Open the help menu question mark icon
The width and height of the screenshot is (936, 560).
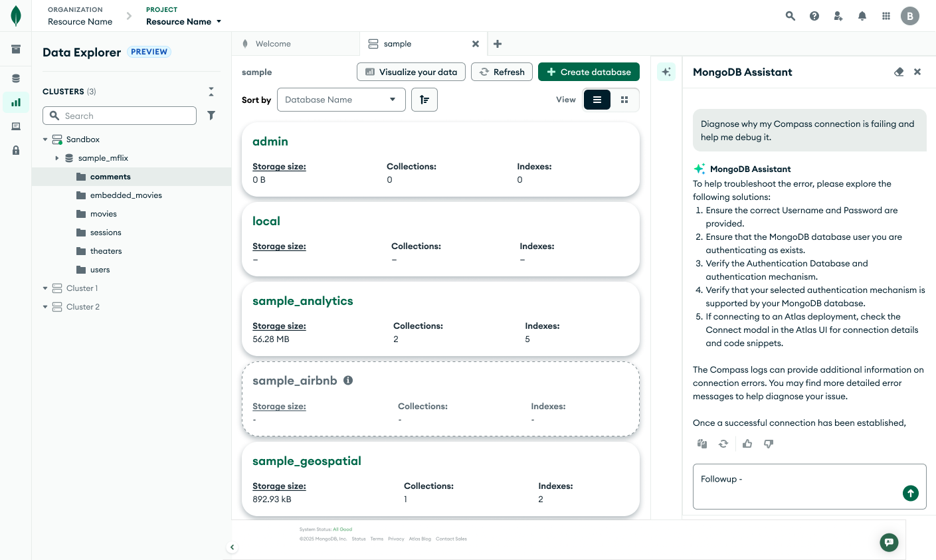(814, 15)
